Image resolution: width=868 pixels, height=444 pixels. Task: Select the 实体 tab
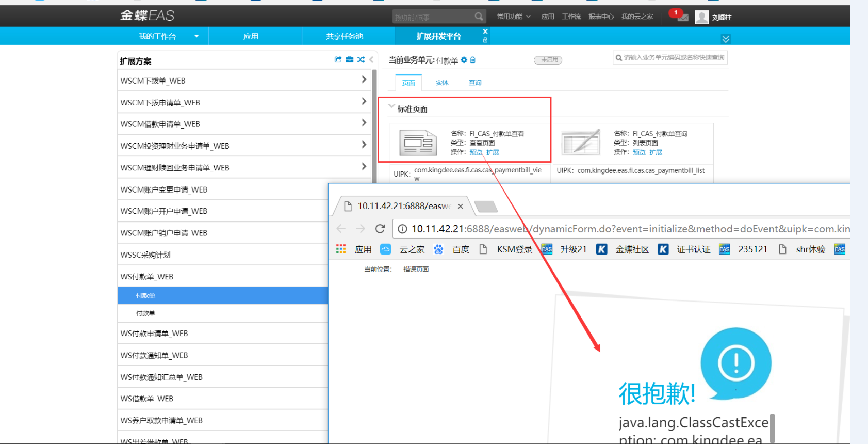[x=442, y=83]
